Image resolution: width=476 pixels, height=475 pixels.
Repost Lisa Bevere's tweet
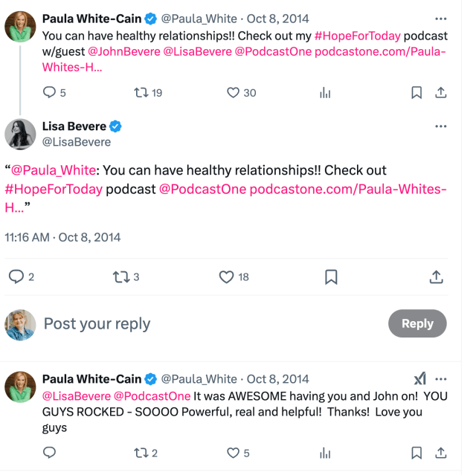[120, 277]
